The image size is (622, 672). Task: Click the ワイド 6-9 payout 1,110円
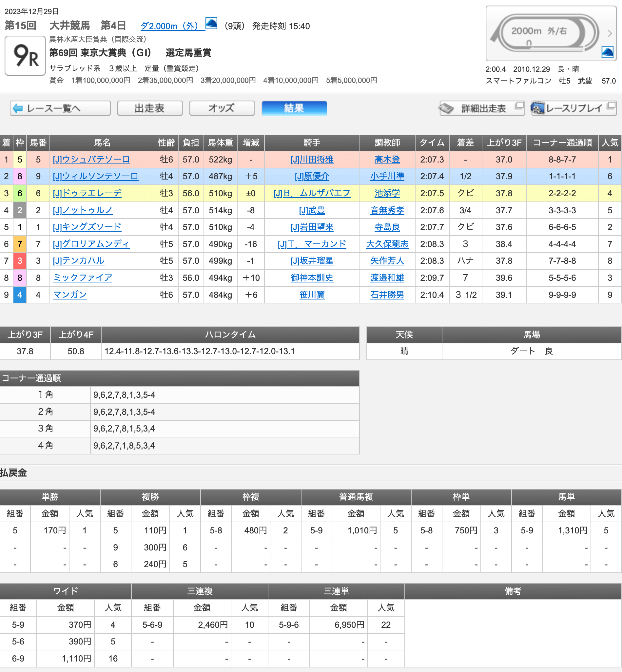pyautogui.click(x=76, y=659)
